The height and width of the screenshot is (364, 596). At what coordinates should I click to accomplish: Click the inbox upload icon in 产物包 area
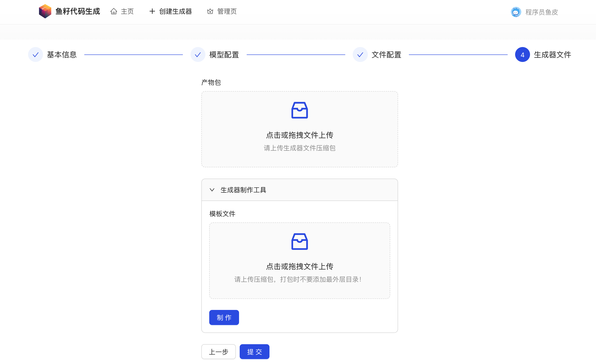299,110
